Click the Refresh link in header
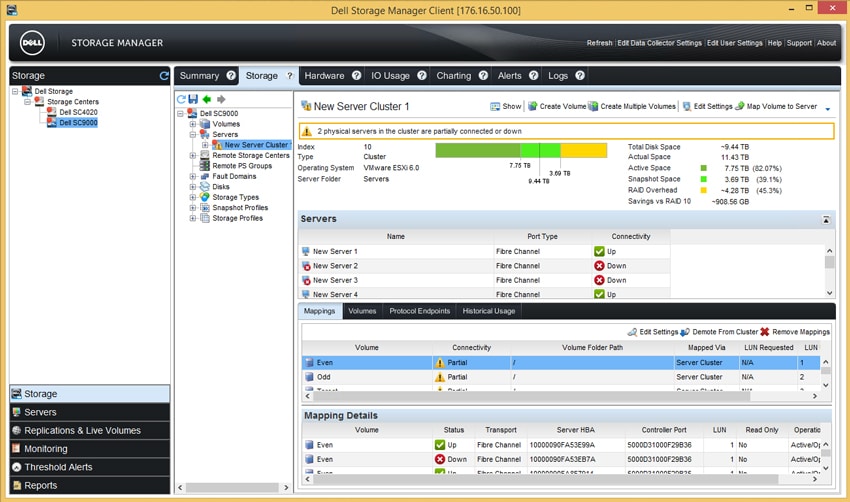This screenshot has width=850, height=502. pyautogui.click(x=599, y=43)
